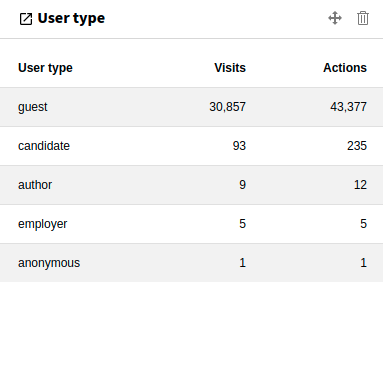Select the "employer" row label
This screenshot has height=375, width=383.
(43, 224)
